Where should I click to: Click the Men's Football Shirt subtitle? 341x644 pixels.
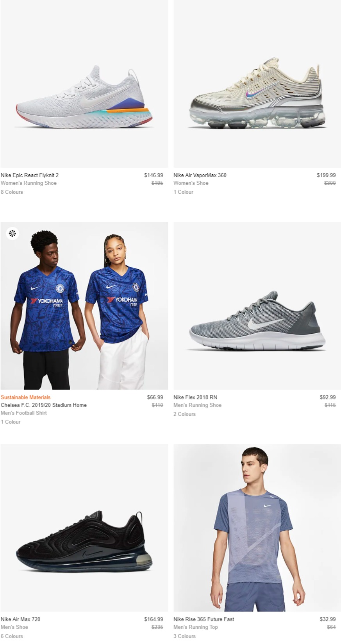click(23, 413)
